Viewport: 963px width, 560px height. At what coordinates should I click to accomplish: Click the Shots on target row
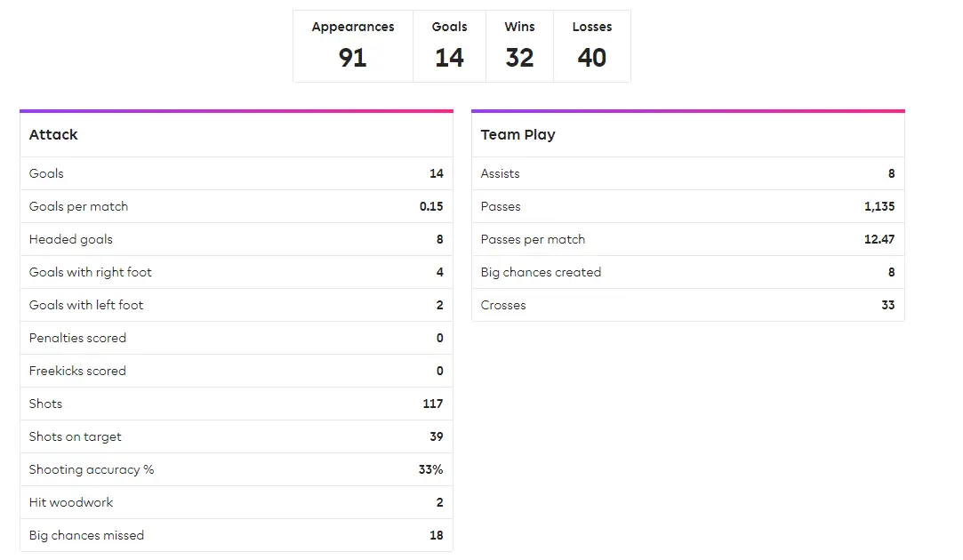click(x=236, y=436)
